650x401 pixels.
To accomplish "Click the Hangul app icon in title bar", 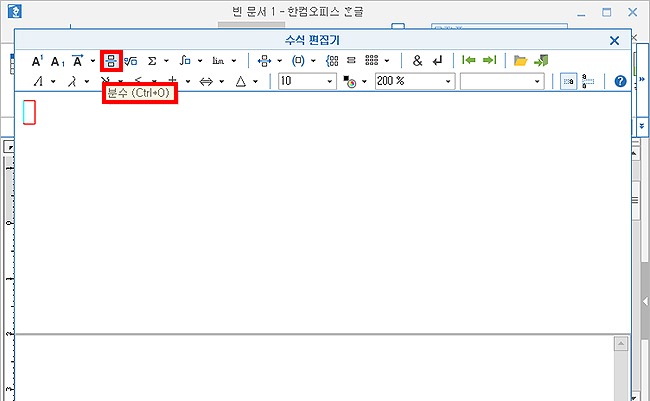I will point(15,11).
